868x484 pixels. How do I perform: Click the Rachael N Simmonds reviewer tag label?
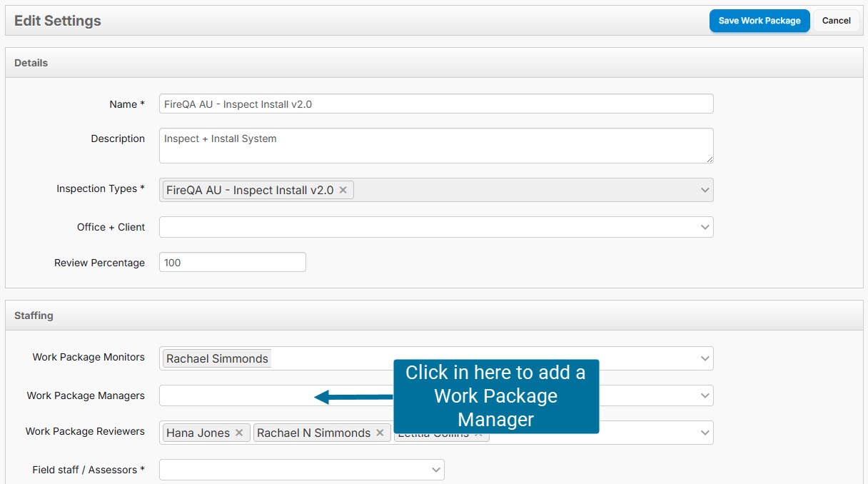313,433
